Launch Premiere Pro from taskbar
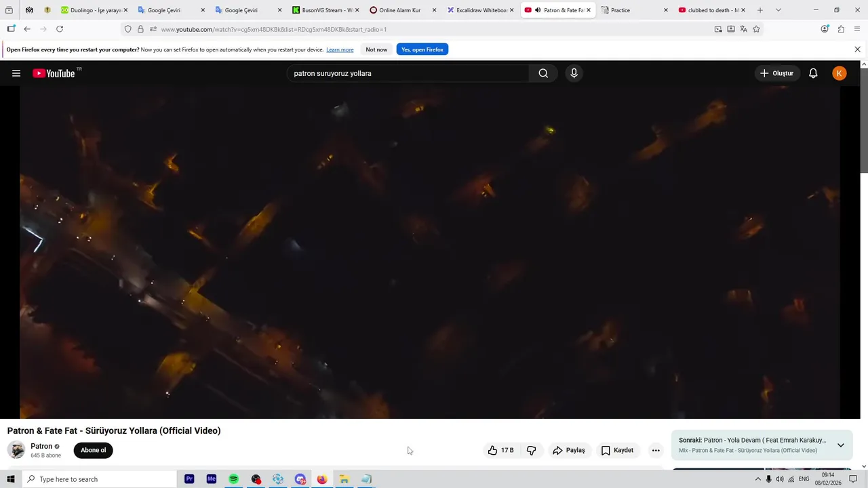Screen dimensions: 868x488 tap(189, 479)
